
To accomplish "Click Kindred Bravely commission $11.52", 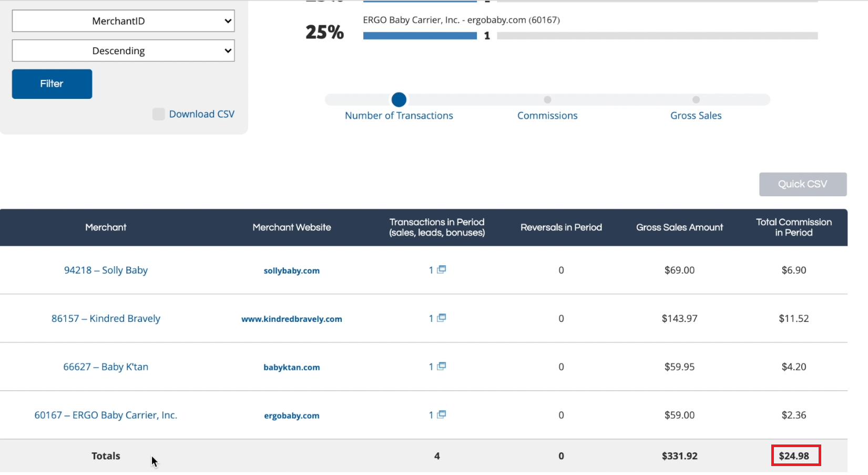I will point(794,318).
